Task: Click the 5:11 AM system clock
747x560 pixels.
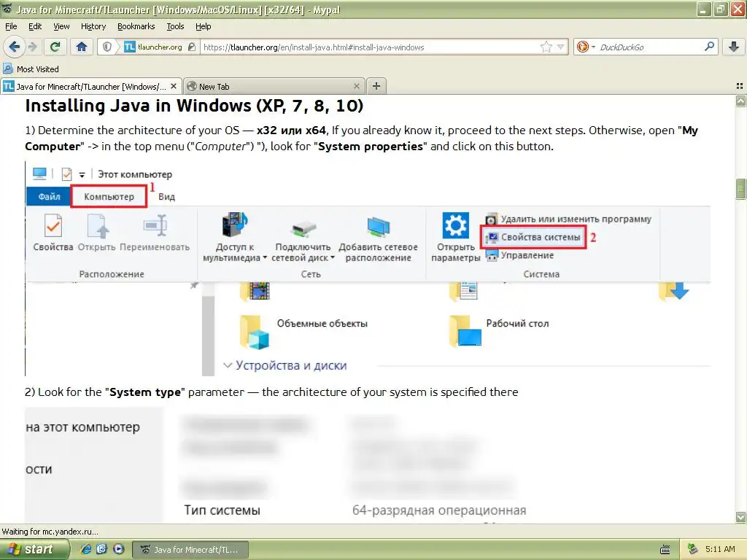Action: coord(720,550)
